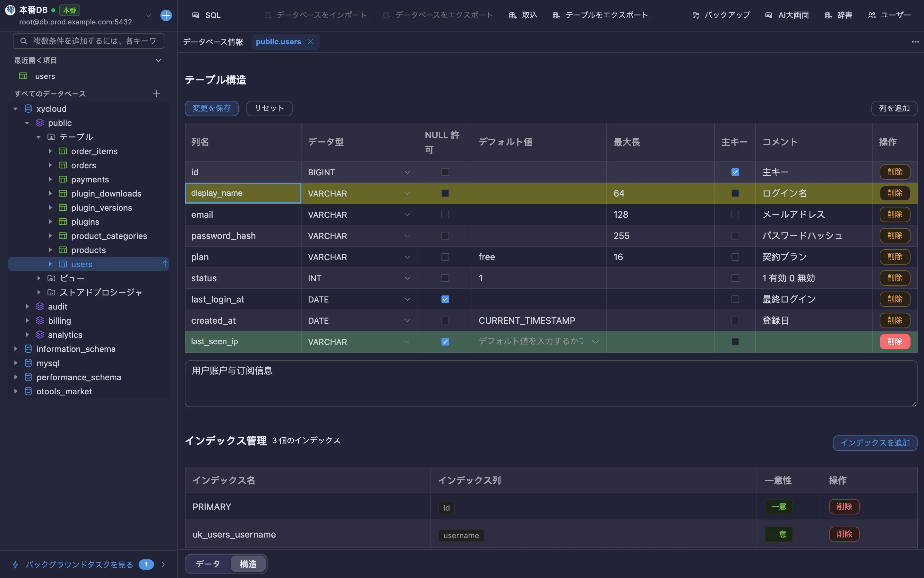Viewport: 924px width, 578px height.
Task: Click テーブルをエクスポート in toolbar
Action: coord(600,15)
